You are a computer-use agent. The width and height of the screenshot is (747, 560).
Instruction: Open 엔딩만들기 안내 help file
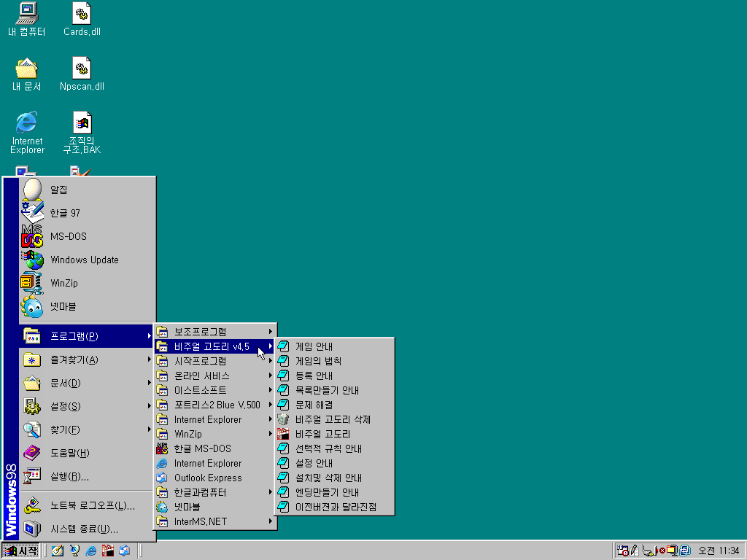coord(334,492)
